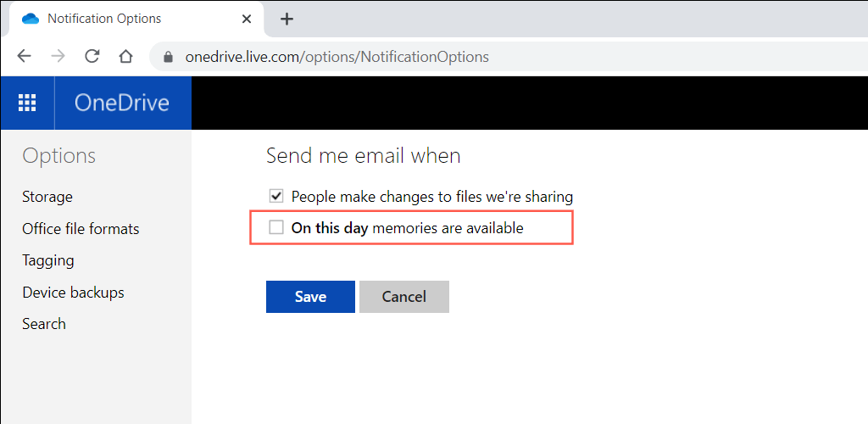868x424 pixels.
Task: Select the Notification Options browser tab
Action: coord(127,19)
